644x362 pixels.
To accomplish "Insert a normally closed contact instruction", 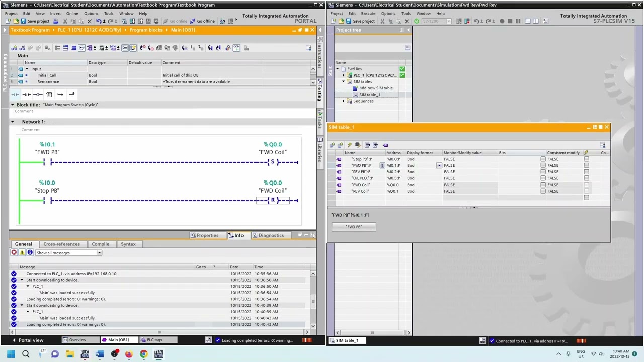I will [26, 94].
